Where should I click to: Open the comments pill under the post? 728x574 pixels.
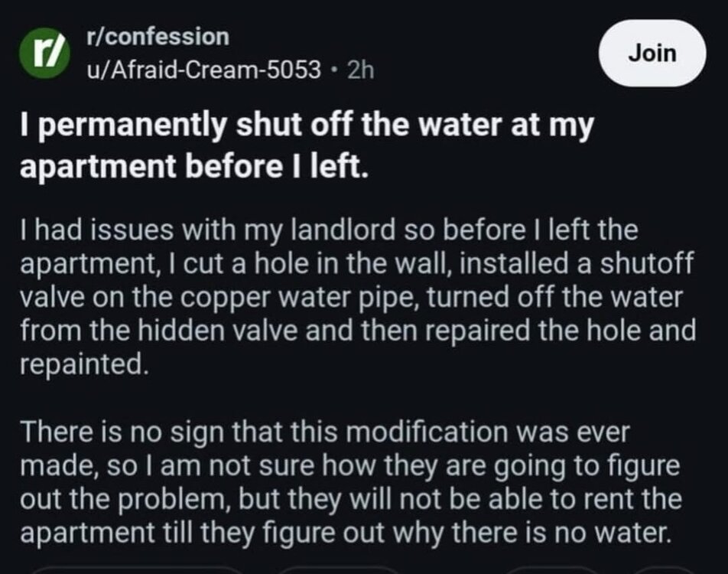(x=339, y=570)
